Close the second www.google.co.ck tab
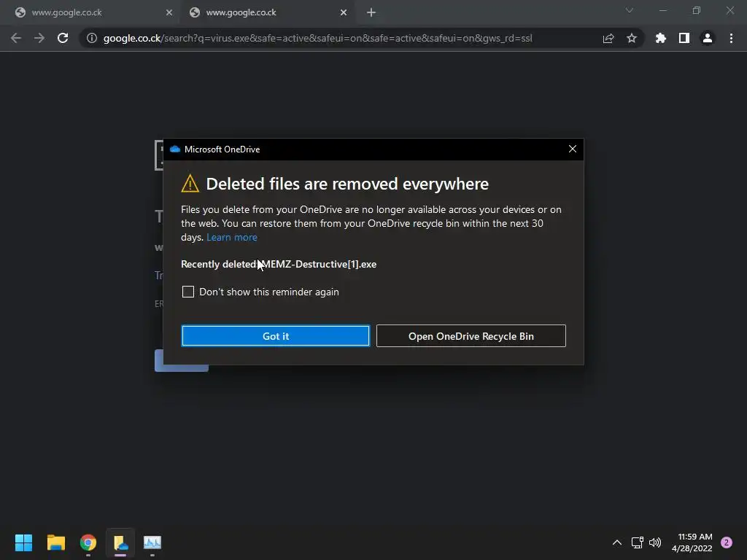This screenshot has width=747, height=560. (x=344, y=12)
